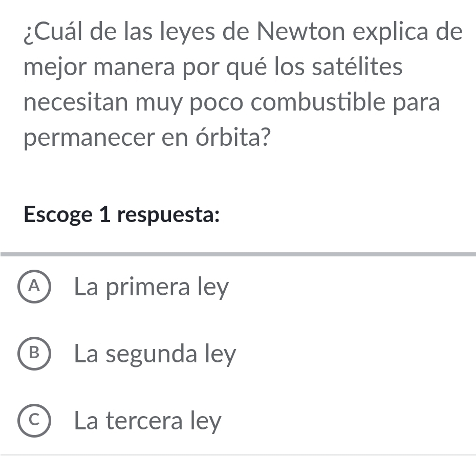Click the letter A inside the circle
Viewport: 476px width, 457px height.
point(35,288)
